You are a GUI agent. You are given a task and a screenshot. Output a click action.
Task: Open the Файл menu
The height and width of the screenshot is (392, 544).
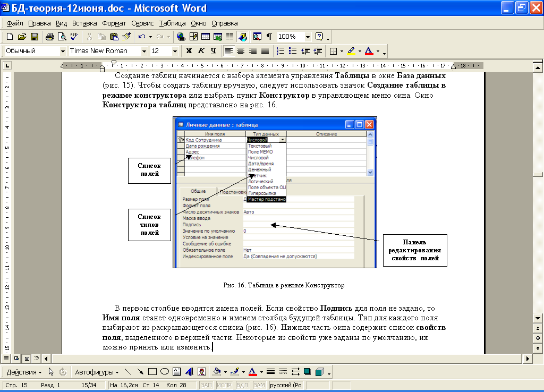(14, 23)
